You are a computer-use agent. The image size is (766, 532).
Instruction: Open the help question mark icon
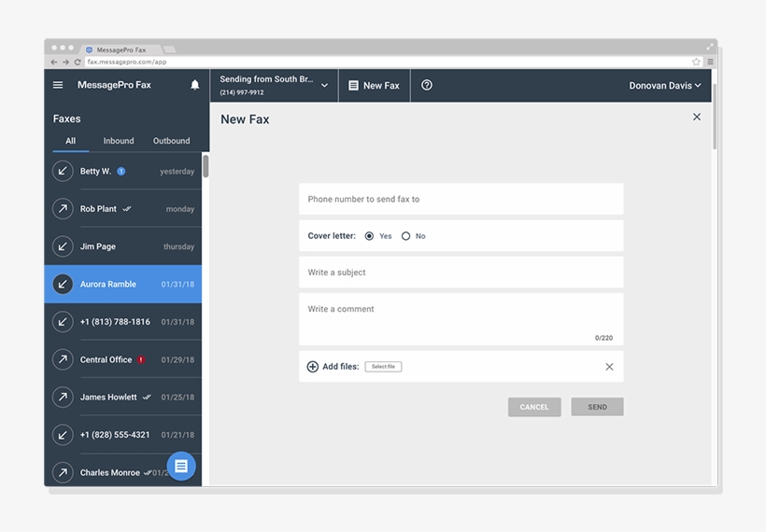tap(427, 85)
